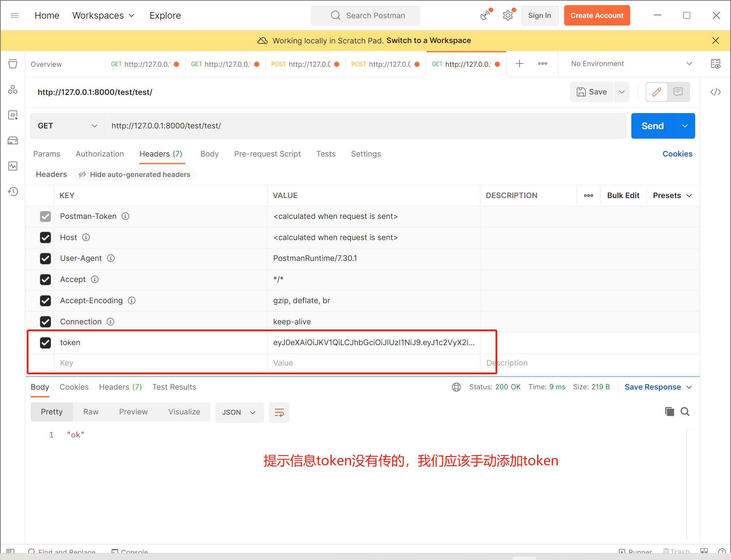Open the settings gear icon
This screenshot has width=731, height=560.
coord(508,15)
